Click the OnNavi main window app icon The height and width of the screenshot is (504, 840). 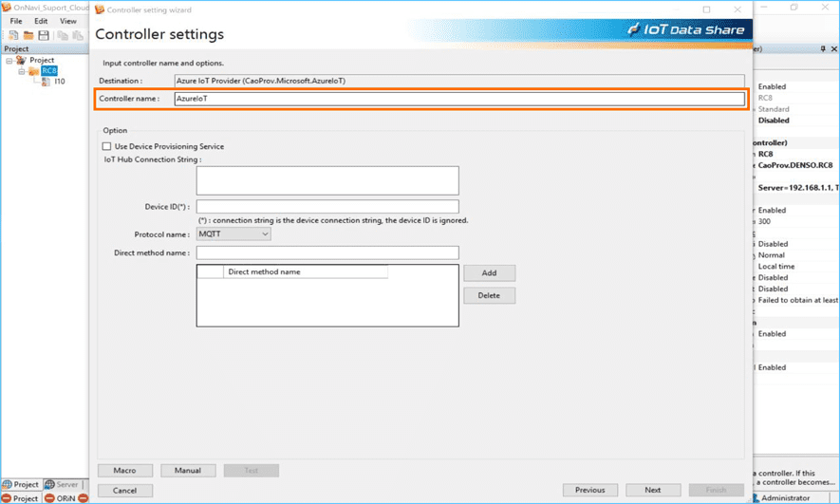click(7, 8)
